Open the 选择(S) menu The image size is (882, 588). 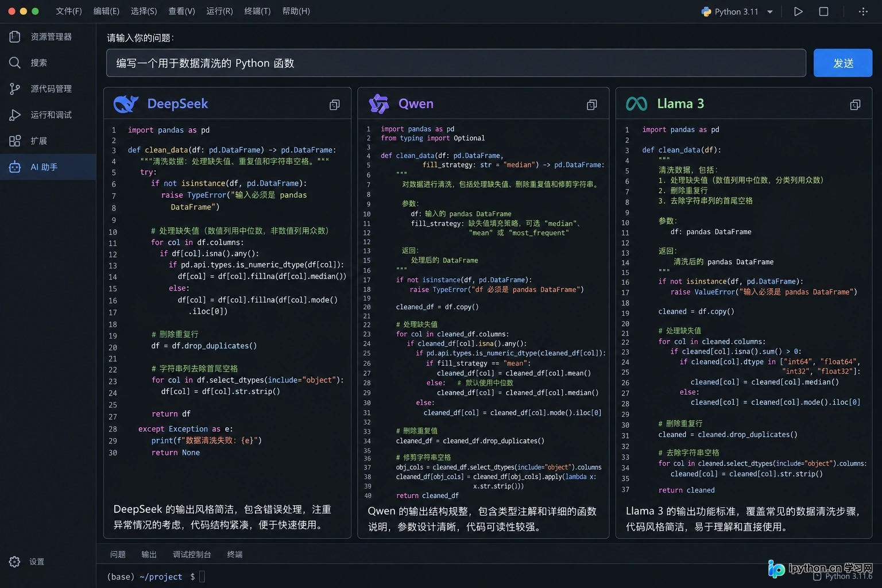pos(144,11)
